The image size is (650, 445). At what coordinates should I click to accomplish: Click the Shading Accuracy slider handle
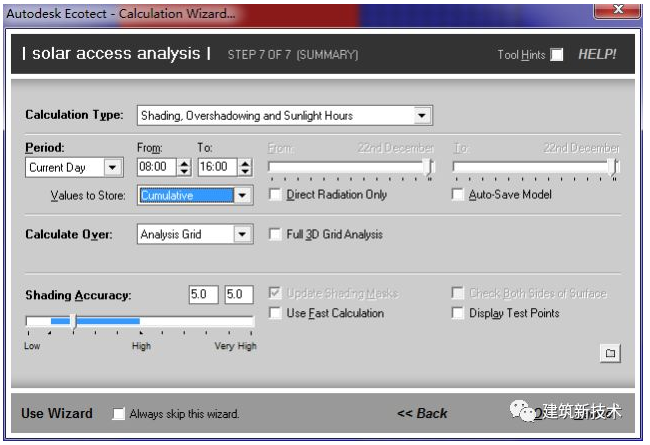[74, 321]
